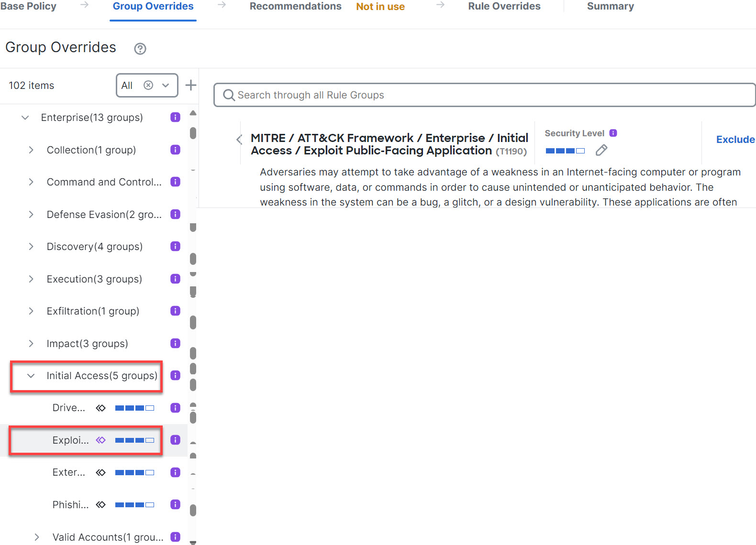Click the Search through all Rule Groups field

(x=484, y=95)
